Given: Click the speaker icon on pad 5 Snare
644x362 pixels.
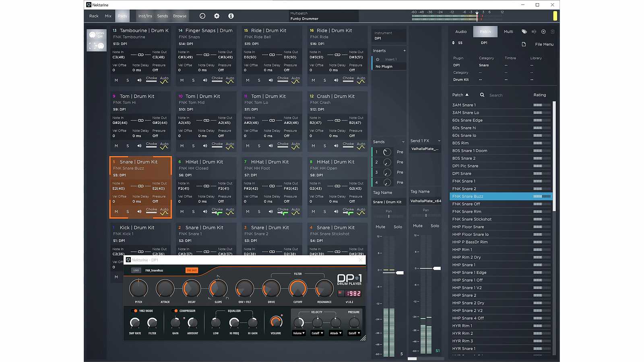Looking at the screenshot, I should (x=139, y=212).
